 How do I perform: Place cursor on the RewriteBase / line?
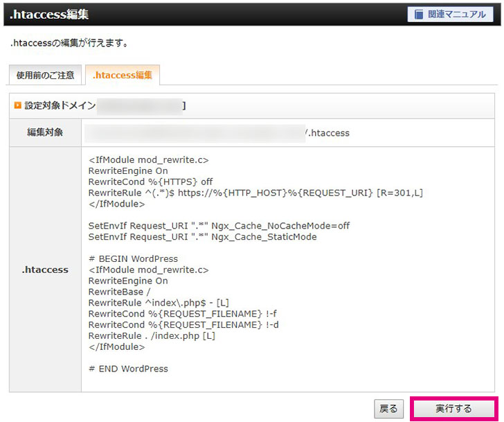tap(119, 292)
